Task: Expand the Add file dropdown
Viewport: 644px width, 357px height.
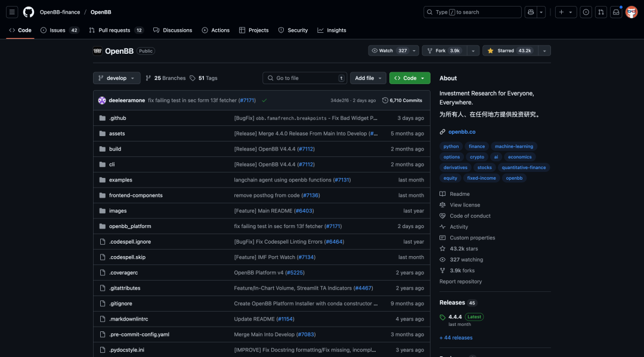Action: coord(368,78)
